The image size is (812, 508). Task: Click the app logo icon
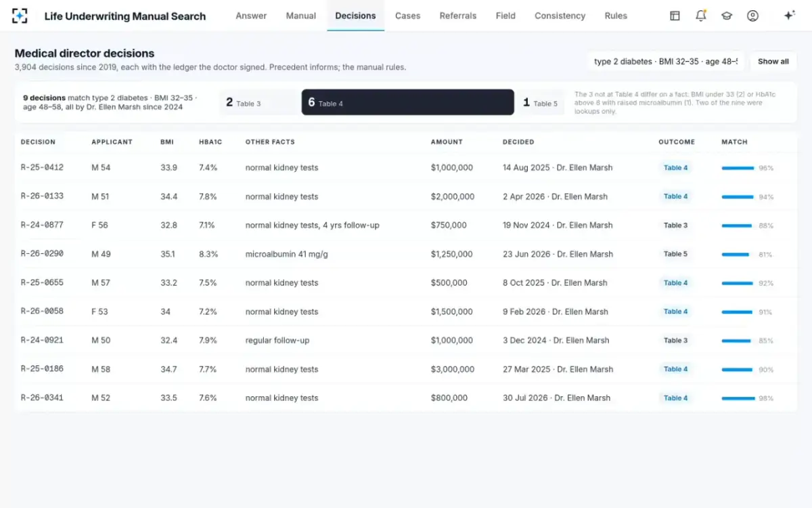(x=20, y=16)
